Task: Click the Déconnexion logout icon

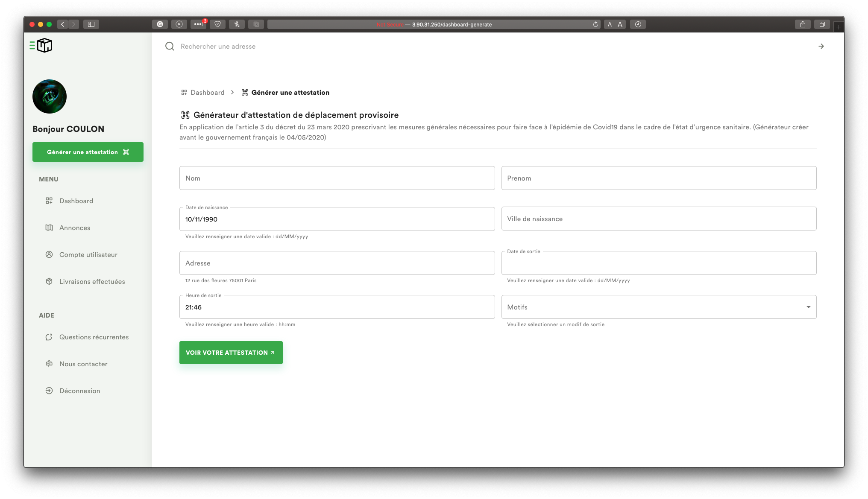Action: pos(49,391)
